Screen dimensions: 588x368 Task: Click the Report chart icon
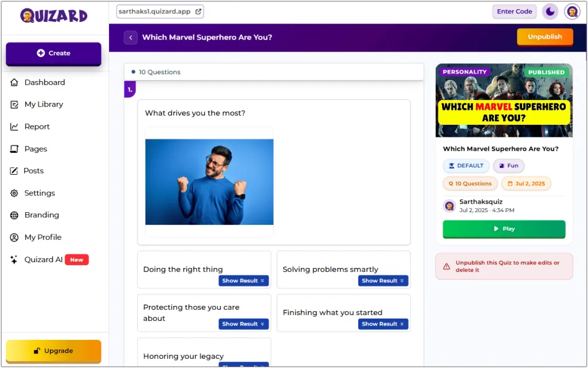click(14, 126)
